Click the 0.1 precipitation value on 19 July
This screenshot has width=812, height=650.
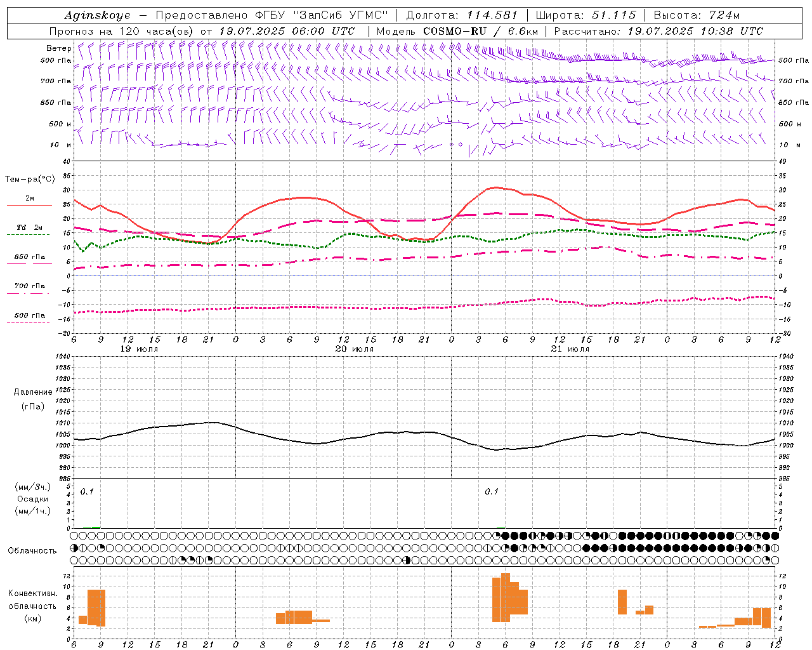click(88, 492)
